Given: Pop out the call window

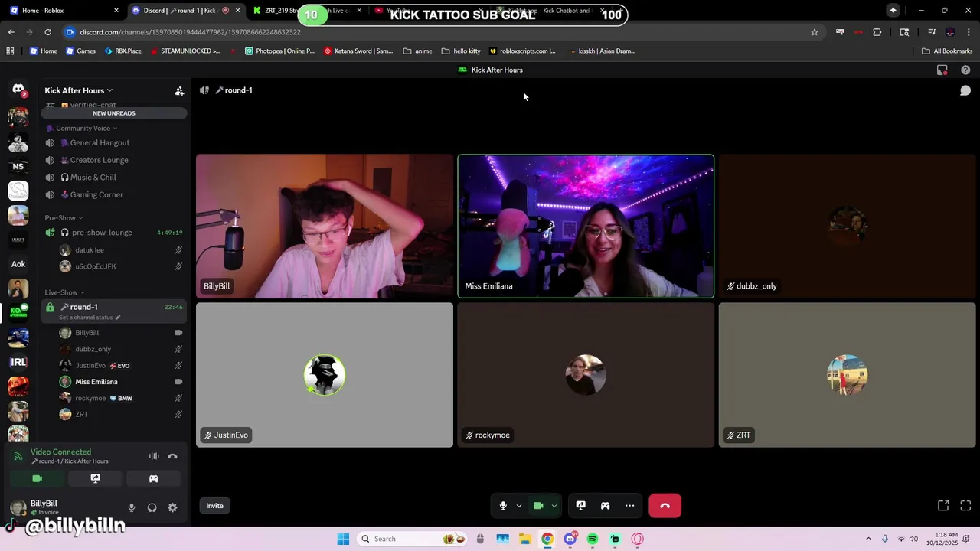Looking at the screenshot, I should tap(943, 506).
